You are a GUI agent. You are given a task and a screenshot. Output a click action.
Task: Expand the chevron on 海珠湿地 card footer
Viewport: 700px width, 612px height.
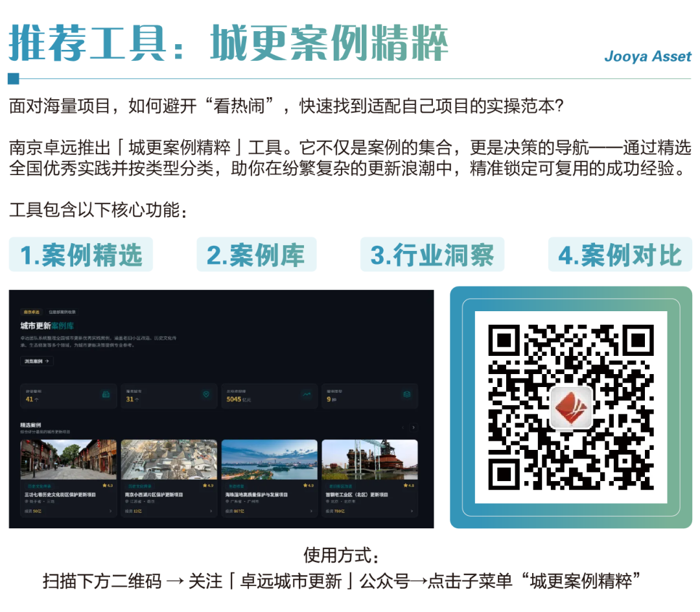tap(311, 511)
